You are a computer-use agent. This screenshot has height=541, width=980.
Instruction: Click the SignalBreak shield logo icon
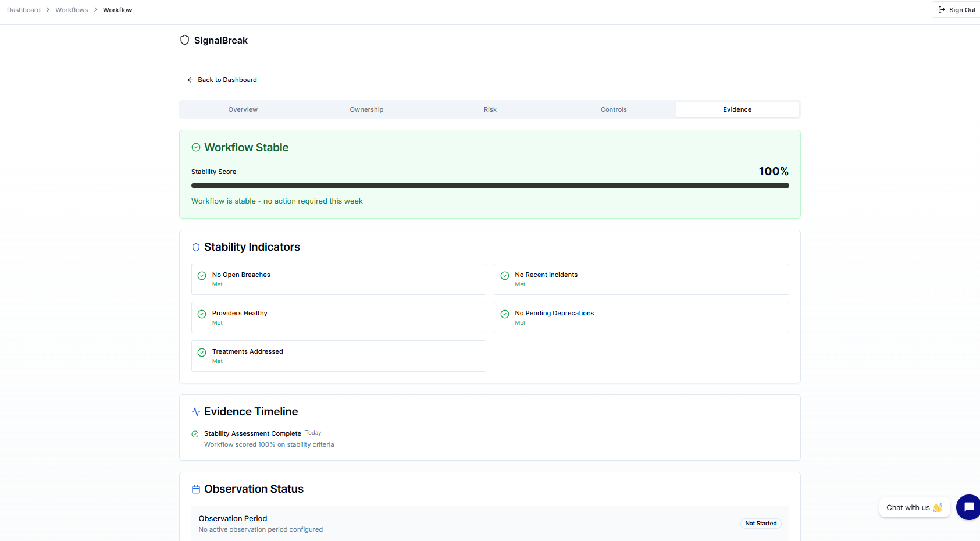[x=185, y=40]
